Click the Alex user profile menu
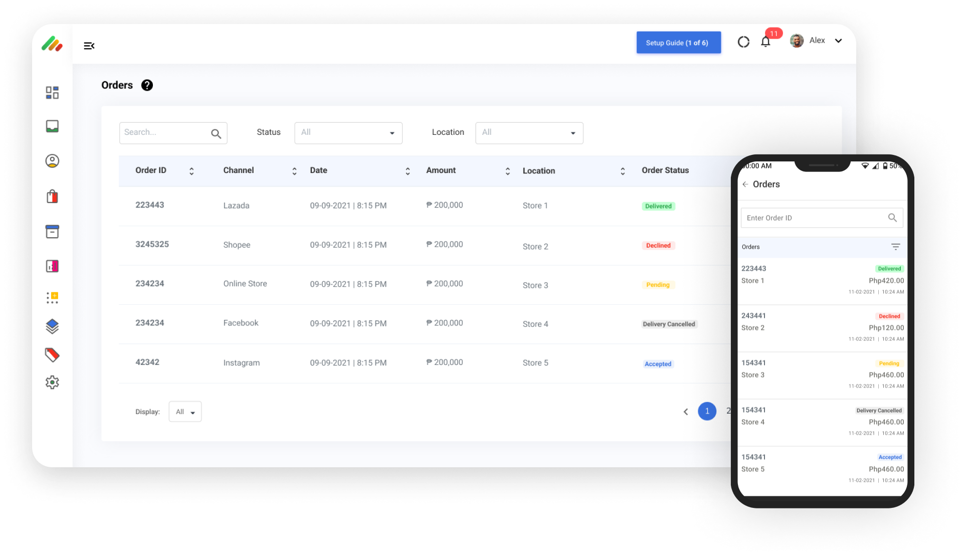The height and width of the screenshot is (560, 966). [x=816, y=41]
